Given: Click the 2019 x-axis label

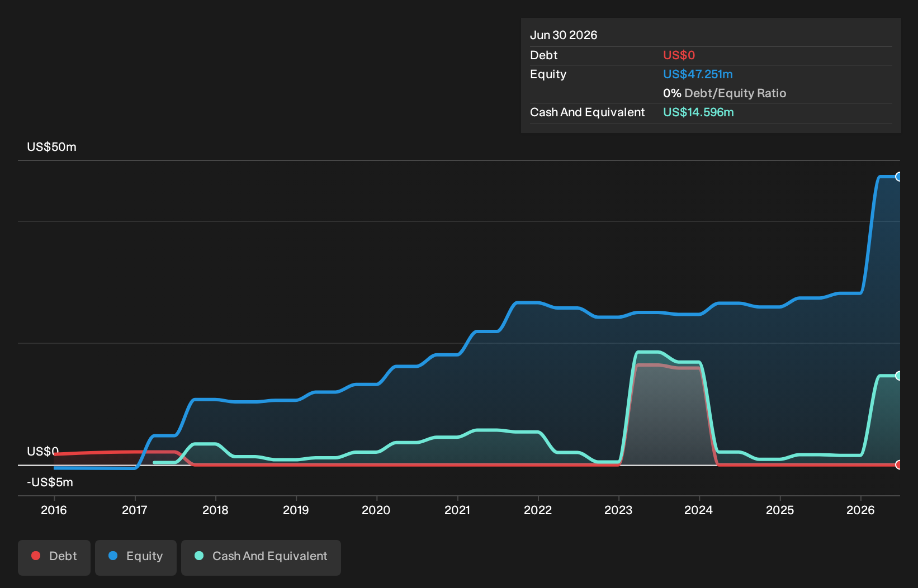Looking at the screenshot, I should tap(296, 510).
